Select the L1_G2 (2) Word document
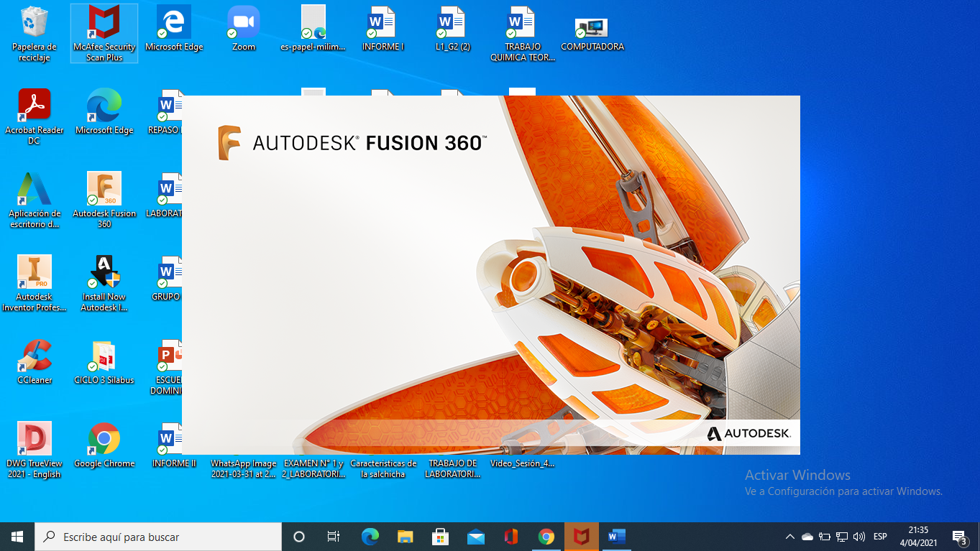 click(x=452, y=29)
